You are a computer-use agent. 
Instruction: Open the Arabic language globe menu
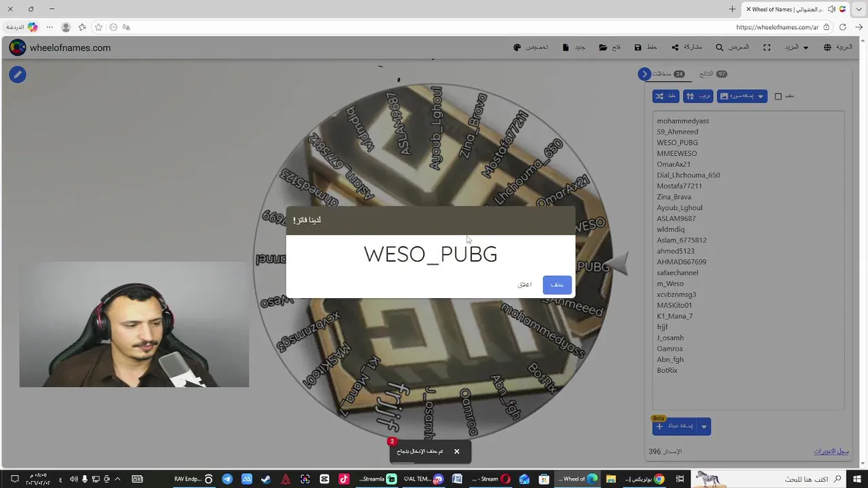point(837,47)
